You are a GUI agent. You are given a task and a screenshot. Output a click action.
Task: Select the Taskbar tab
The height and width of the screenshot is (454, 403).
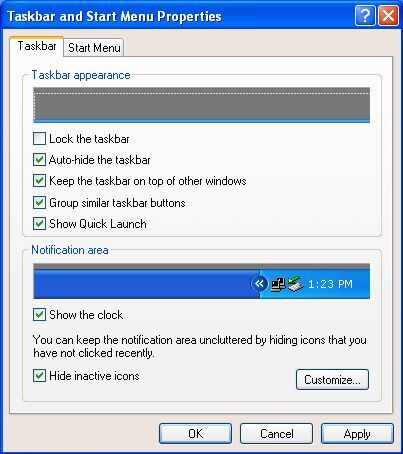[37, 46]
